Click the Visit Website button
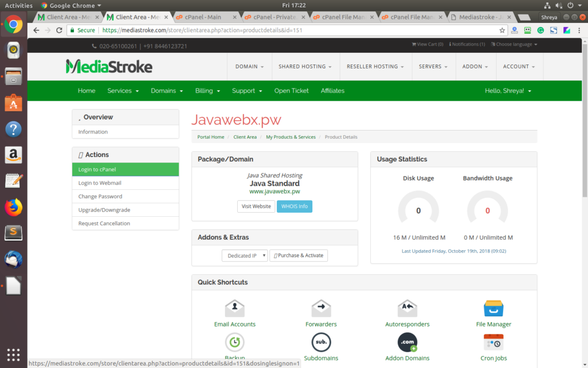The image size is (588, 368). 256,206
